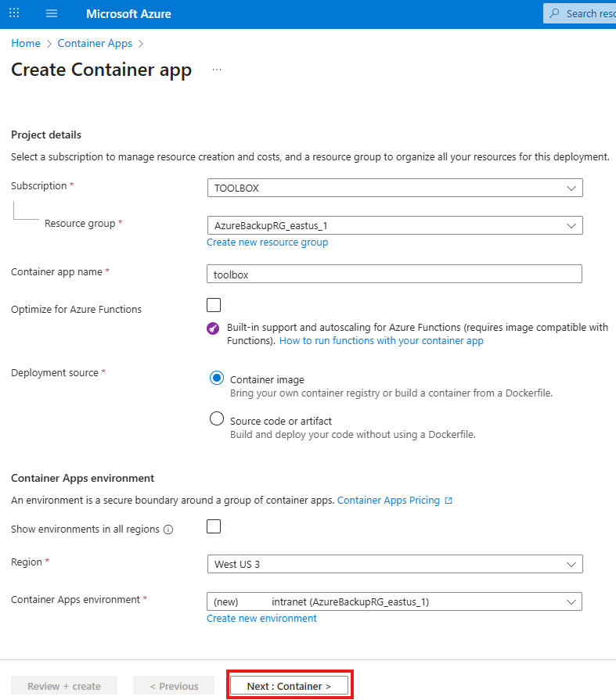
Task: Navigate to Container Apps breadcrumb
Action: (x=95, y=43)
